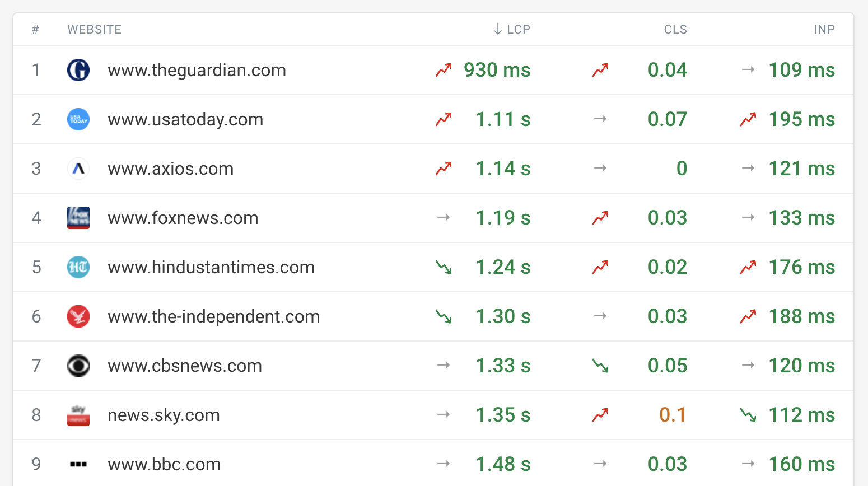This screenshot has width=868, height=486.
Task: Click the CBS News eye icon
Action: 78,366
